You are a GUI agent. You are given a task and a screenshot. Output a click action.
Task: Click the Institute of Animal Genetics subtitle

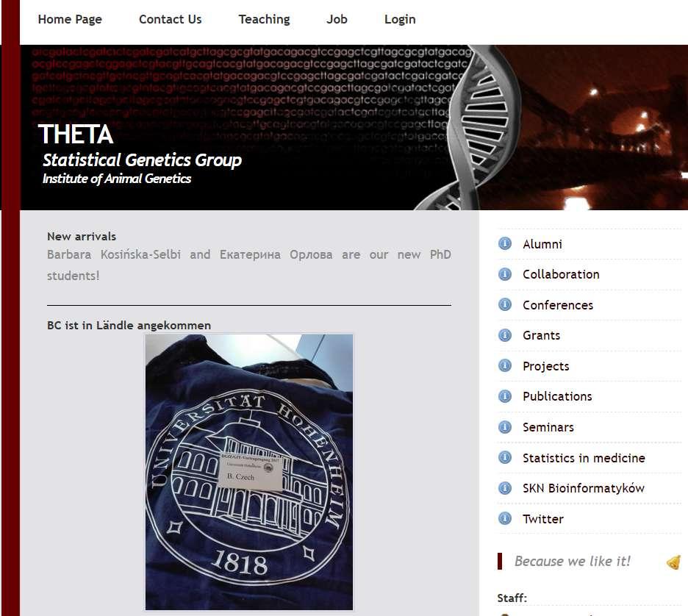117,179
